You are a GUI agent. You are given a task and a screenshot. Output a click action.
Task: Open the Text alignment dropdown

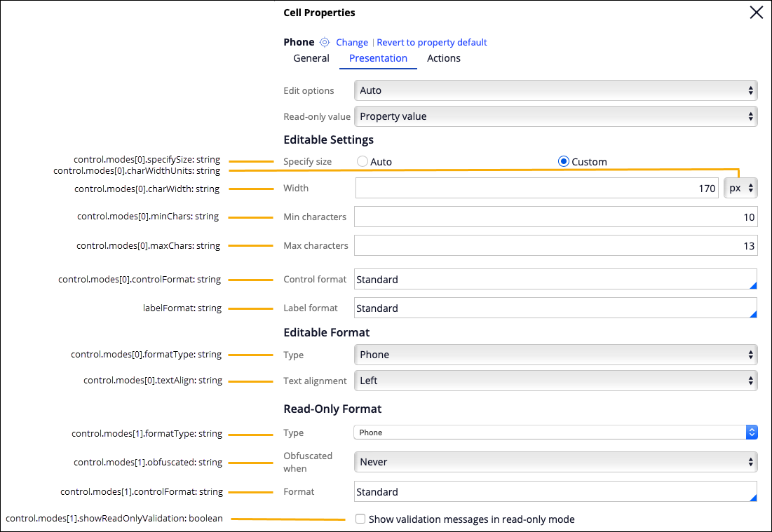click(x=555, y=381)
